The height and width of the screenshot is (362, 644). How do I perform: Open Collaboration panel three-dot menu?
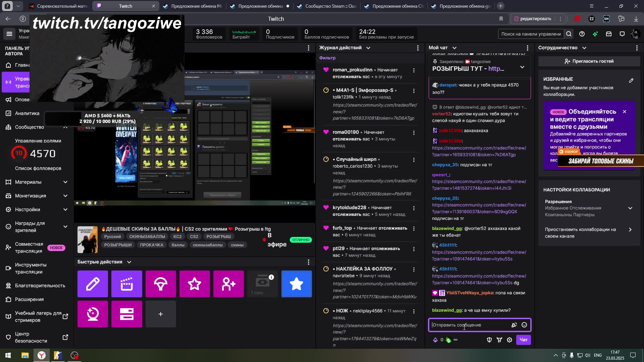pyautogui.click(x=637, y=48)
